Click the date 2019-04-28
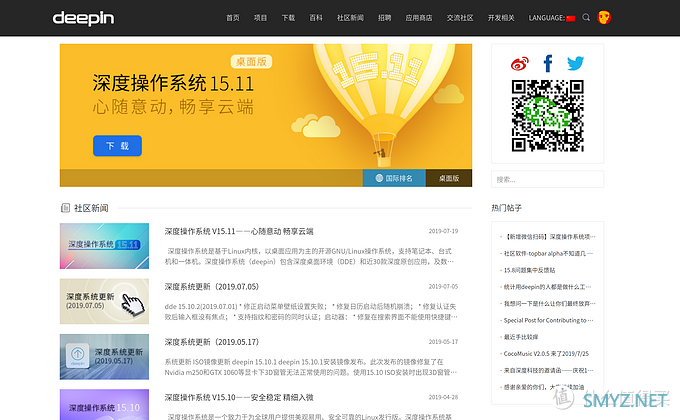 click(443, 397)
